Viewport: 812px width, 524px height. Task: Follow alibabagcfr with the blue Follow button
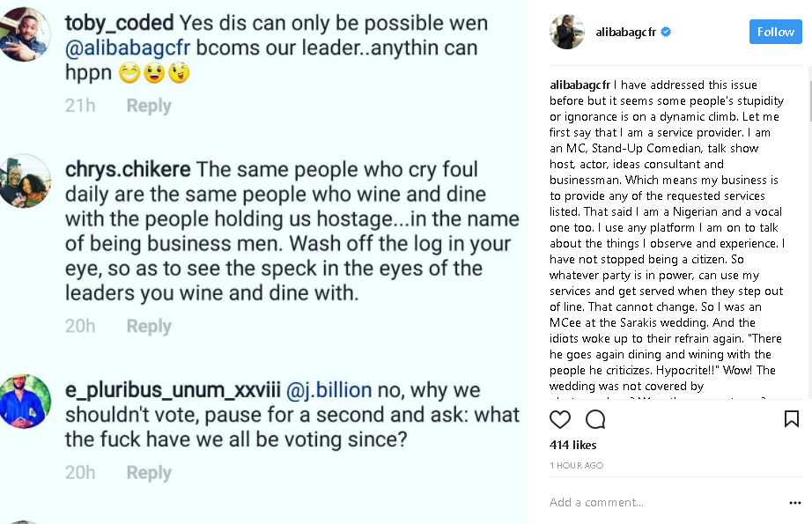click(775, 32)
